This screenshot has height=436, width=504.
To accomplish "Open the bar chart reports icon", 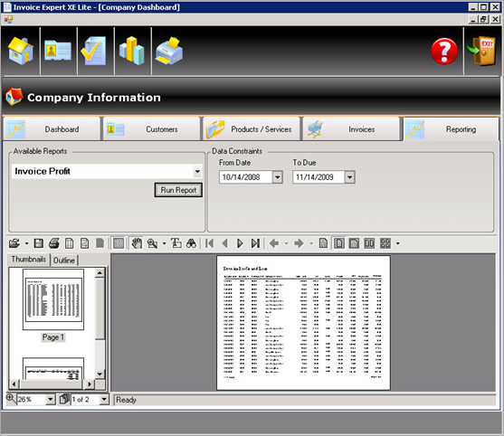I will pyautogui.click(x=132, y=51).
